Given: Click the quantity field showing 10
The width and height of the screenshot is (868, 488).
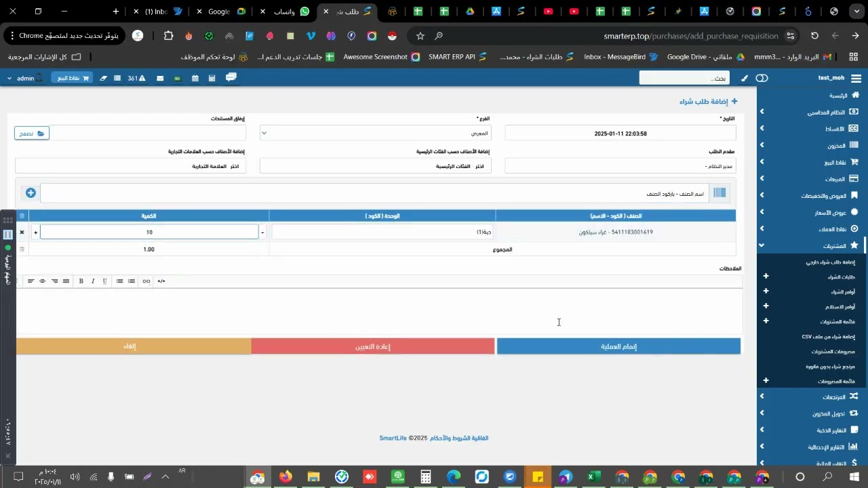Looking at the screenshot, I should (149, 232).
